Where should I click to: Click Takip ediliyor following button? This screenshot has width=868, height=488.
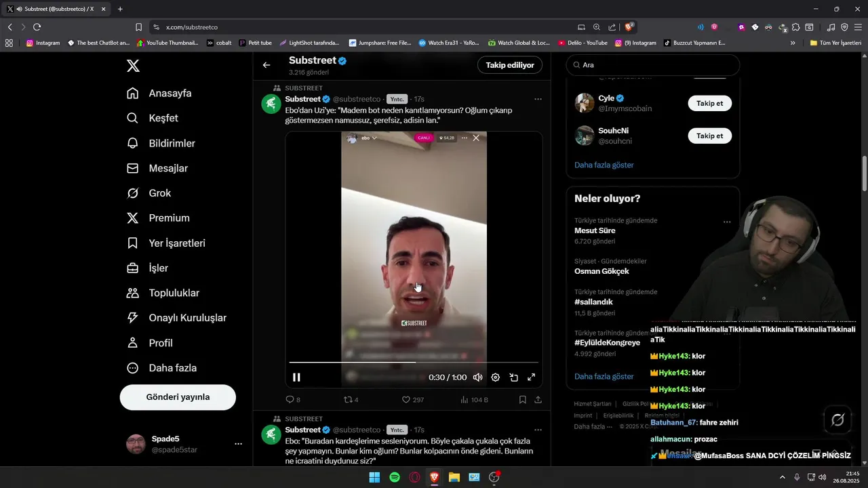point(510,65)
